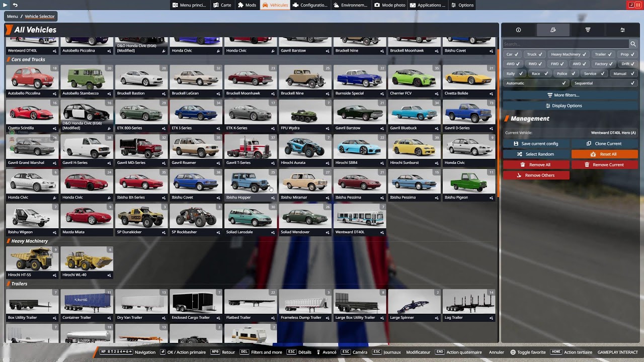Screen dimensions: 644x362
Task: Toggle the Drift filter checkbox
Action: (x=628, y=64)
